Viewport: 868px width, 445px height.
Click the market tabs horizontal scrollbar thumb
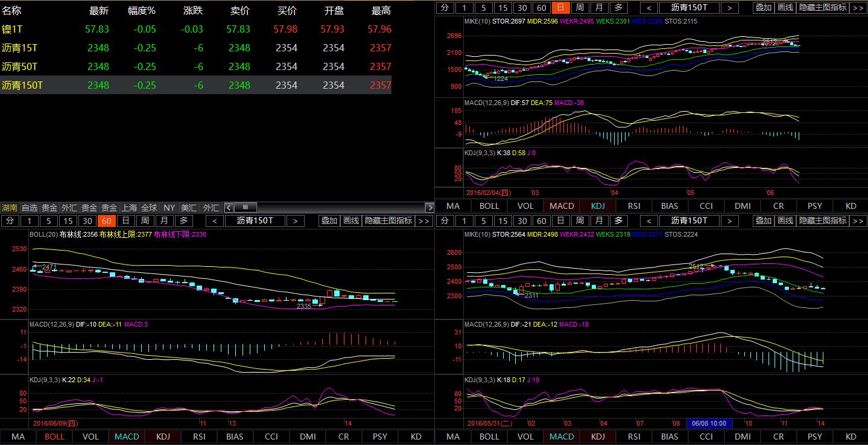click(246, 207)
